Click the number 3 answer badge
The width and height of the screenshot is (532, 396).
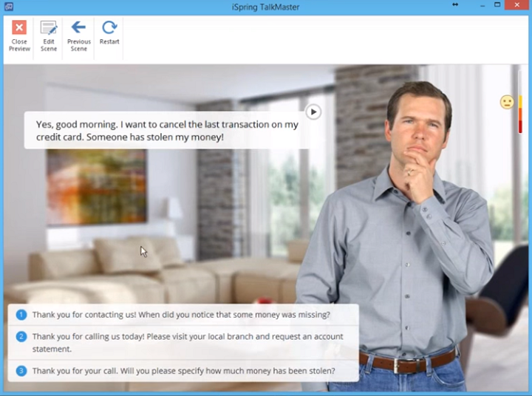[21, 371]
